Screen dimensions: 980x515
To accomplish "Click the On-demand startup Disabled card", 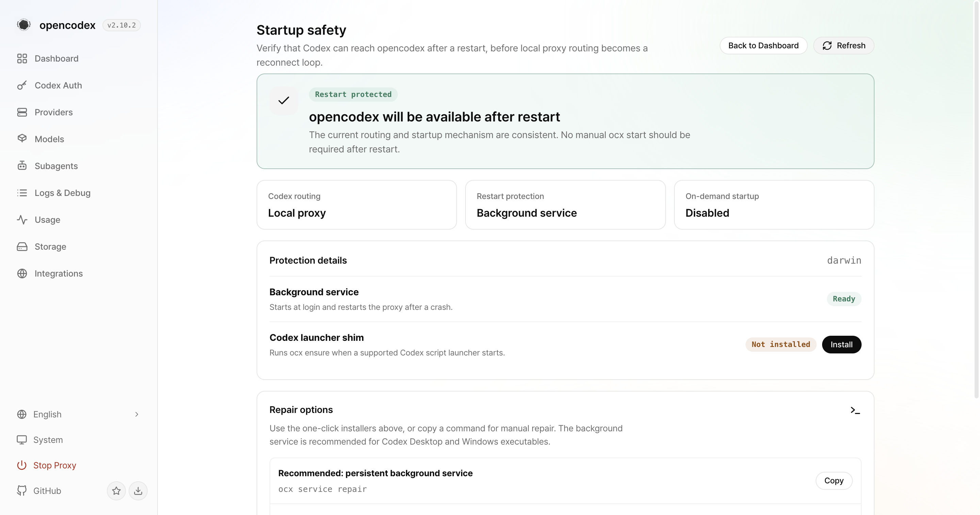I will click(774, 205).
